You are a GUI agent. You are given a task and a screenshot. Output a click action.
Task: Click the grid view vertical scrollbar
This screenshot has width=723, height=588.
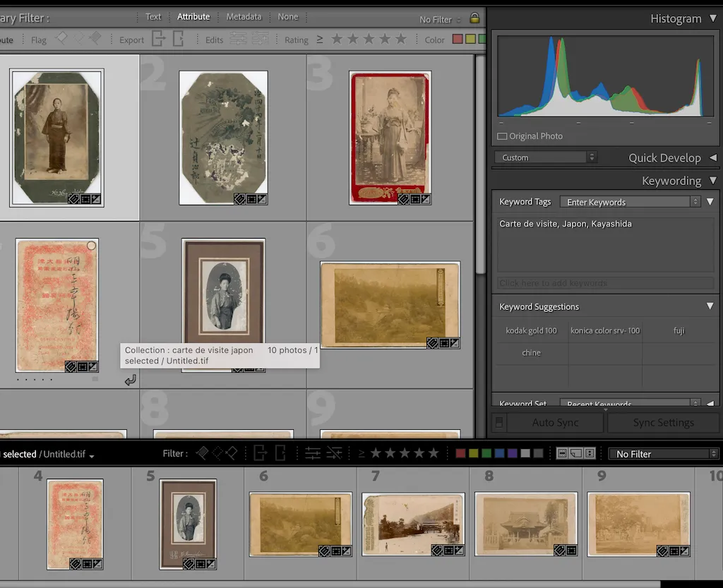click(480, 164)
